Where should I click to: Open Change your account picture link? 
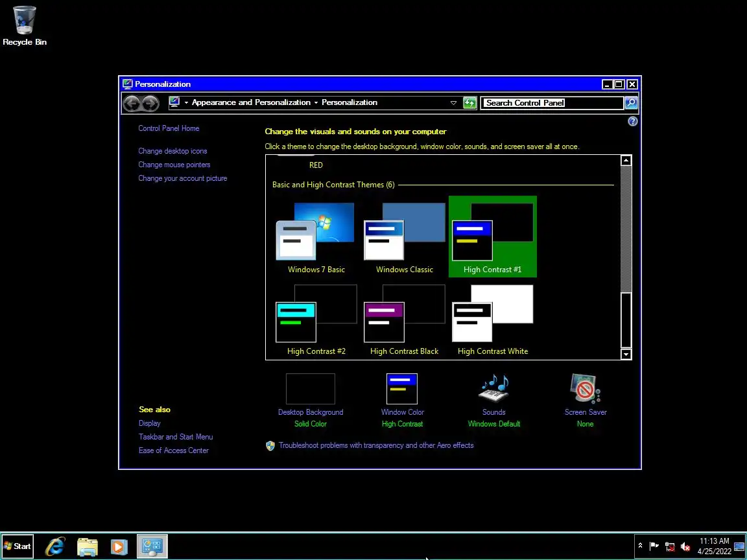click(182, 178)
